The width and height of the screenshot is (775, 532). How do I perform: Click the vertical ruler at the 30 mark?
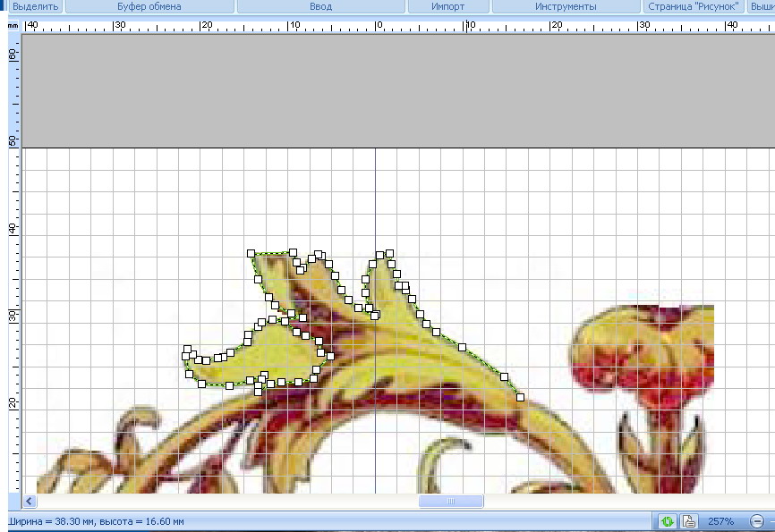coord(13,316)
